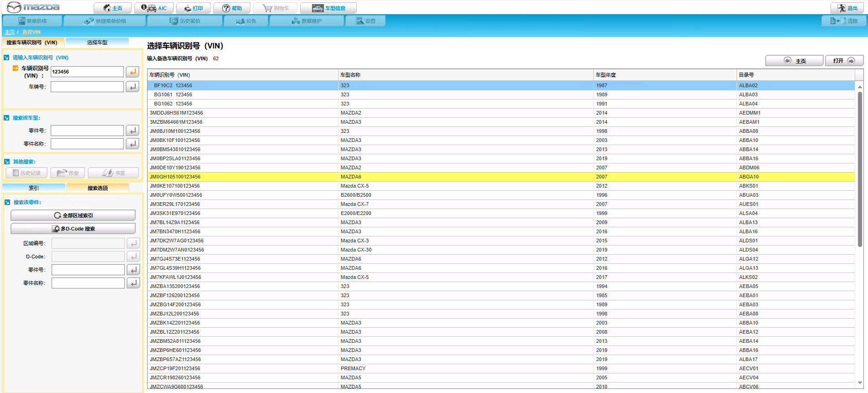
Task: Click the 清除 clear button
Action: click(x=843, y=21)
